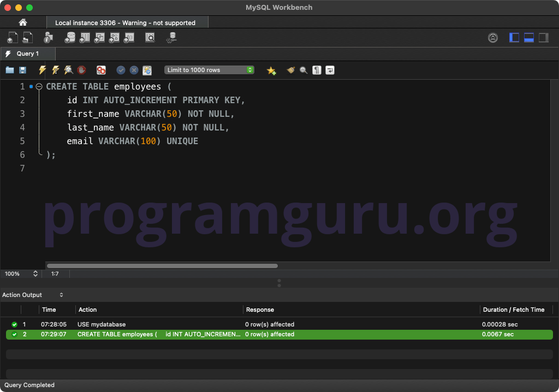Go to the Home screen tab
The width and height of the screenshot is (559, 392).
(x=23, y=22)
